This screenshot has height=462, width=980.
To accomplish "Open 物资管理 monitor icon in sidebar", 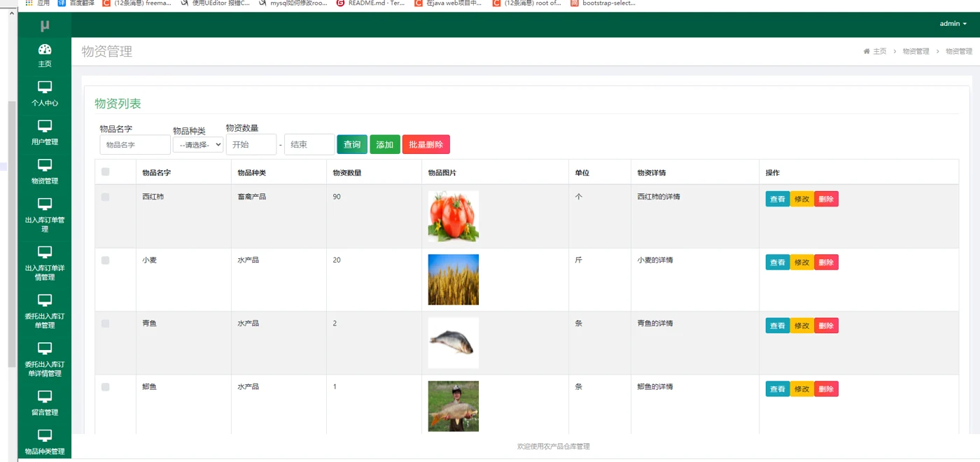I will coord(45,165).
